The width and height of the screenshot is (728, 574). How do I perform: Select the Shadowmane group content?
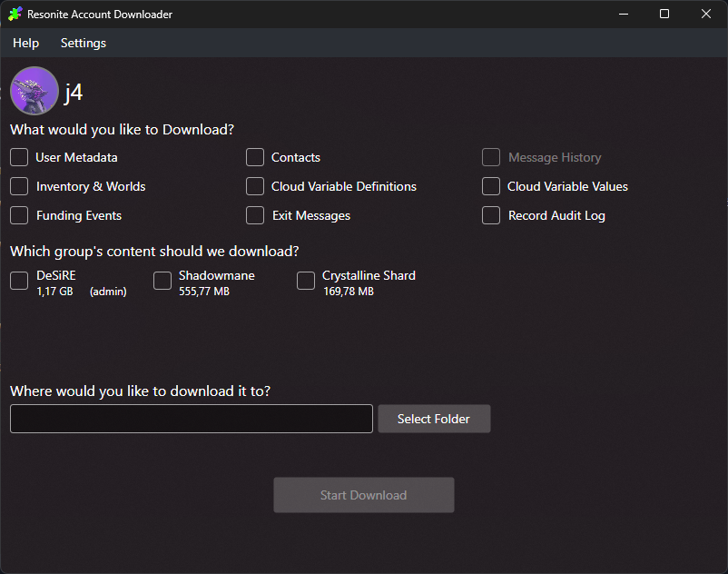(x=162, y=281)
